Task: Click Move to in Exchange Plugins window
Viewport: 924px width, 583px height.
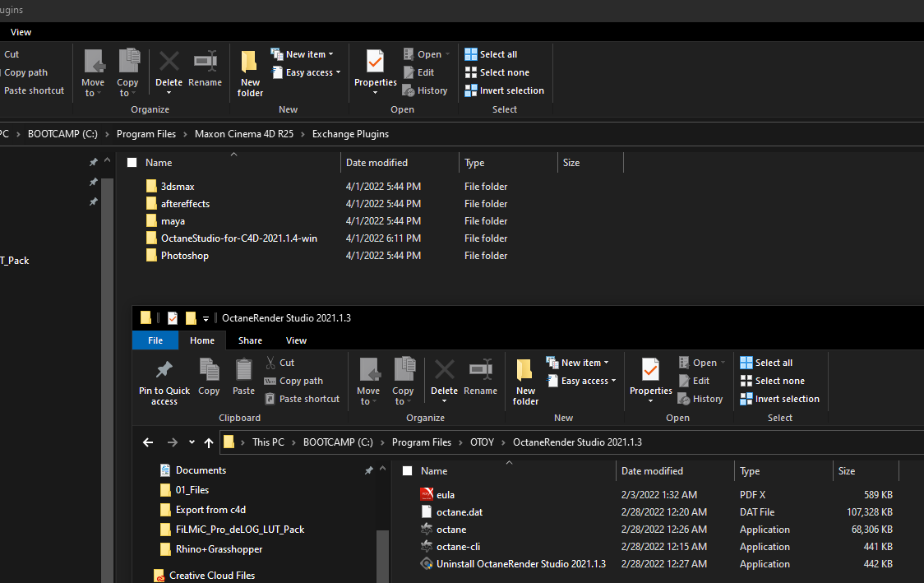Action: coord(93,74)
